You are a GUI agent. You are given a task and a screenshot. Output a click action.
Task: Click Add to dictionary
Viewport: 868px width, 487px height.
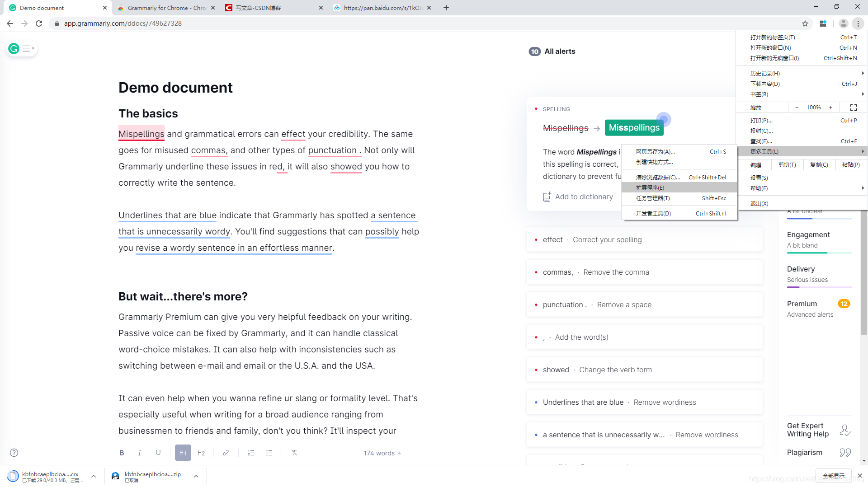point(578,197)
